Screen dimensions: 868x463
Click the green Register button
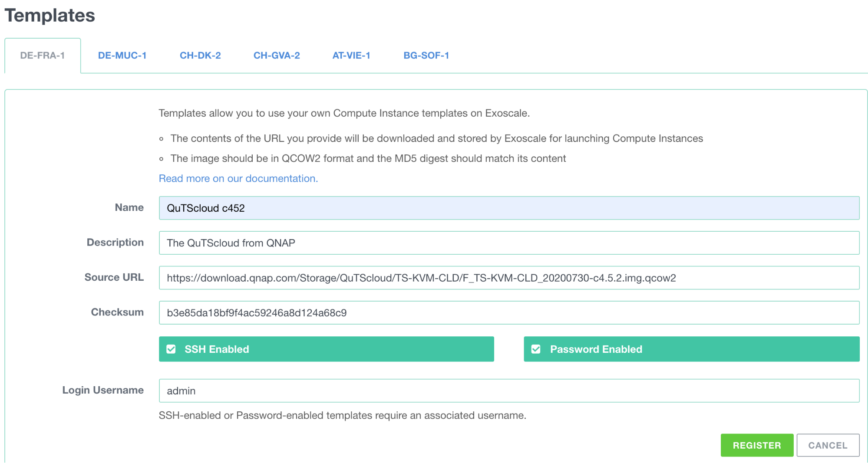(756, 445)
